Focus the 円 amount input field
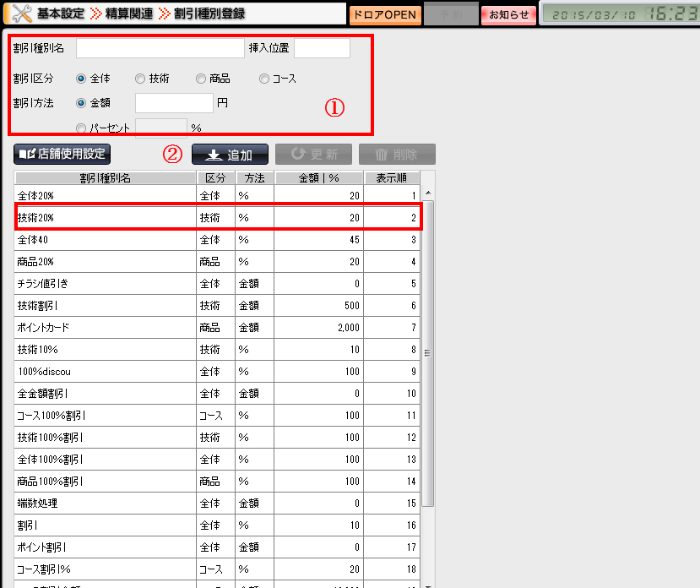This screenshot has width=700, height=588. (x=174, y=103)
